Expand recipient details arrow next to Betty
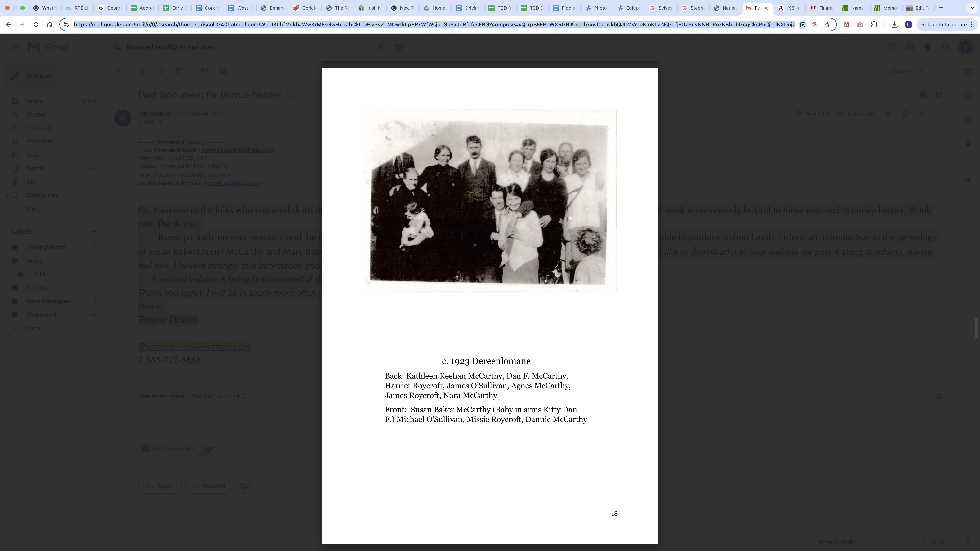Screen dimensions: 980x551 tap(160, 122)
